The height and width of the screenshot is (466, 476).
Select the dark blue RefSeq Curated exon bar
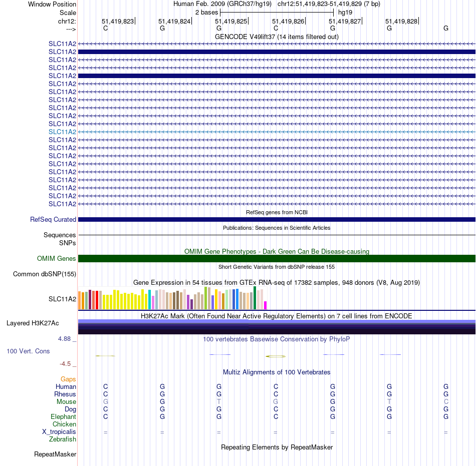click(x=277, y=220)
